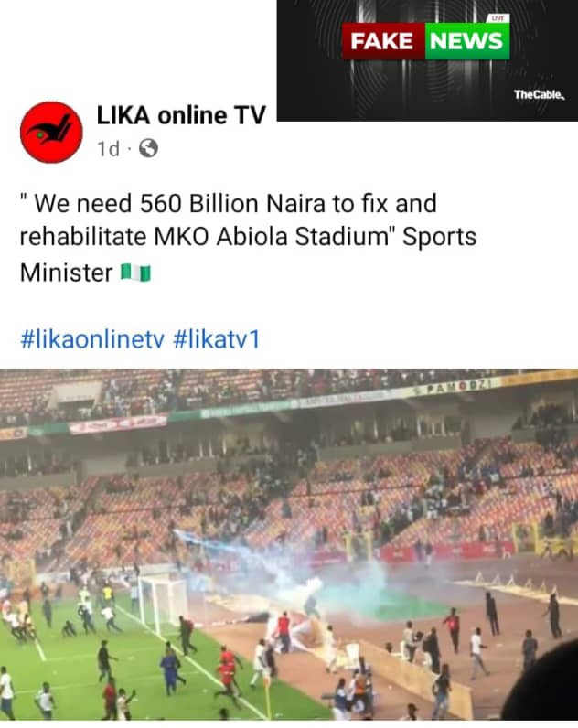Open the #likatv1 hashtag

[217, 339]
